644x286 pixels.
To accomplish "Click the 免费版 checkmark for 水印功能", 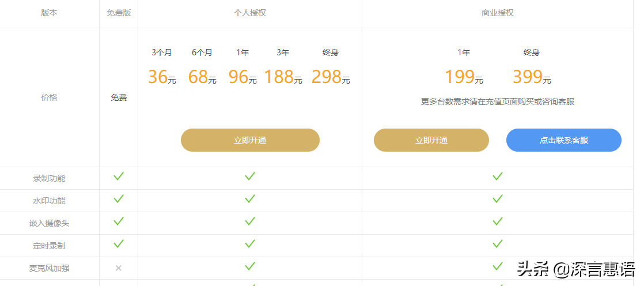I will click(119, 199).
